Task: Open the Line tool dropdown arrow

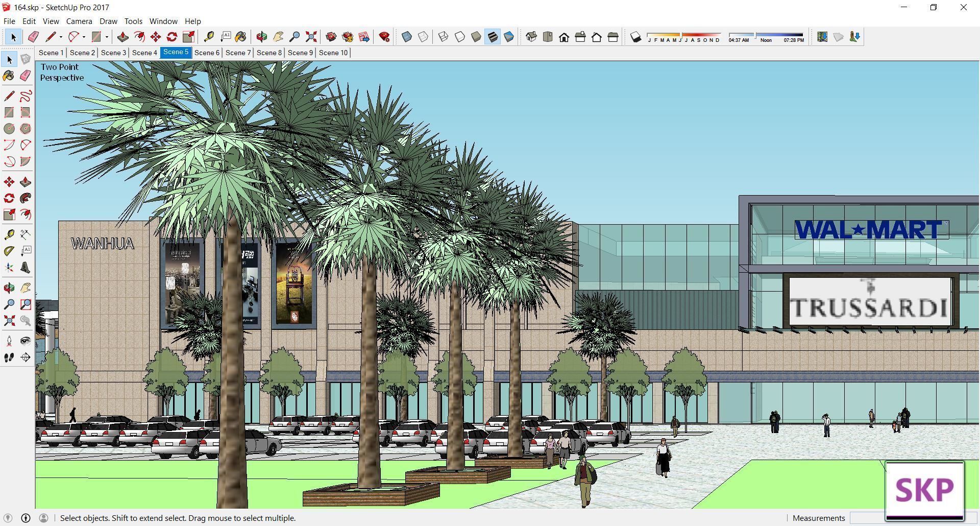Action: click(x=61, y=37)
